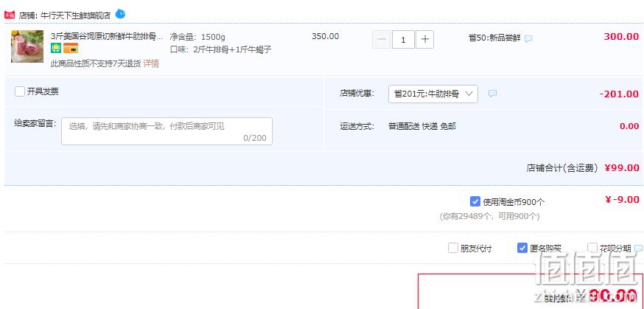Check the 花呗分期 checkbox
The height and width of the screenshot is (309, 644).
tap(592, 248)
